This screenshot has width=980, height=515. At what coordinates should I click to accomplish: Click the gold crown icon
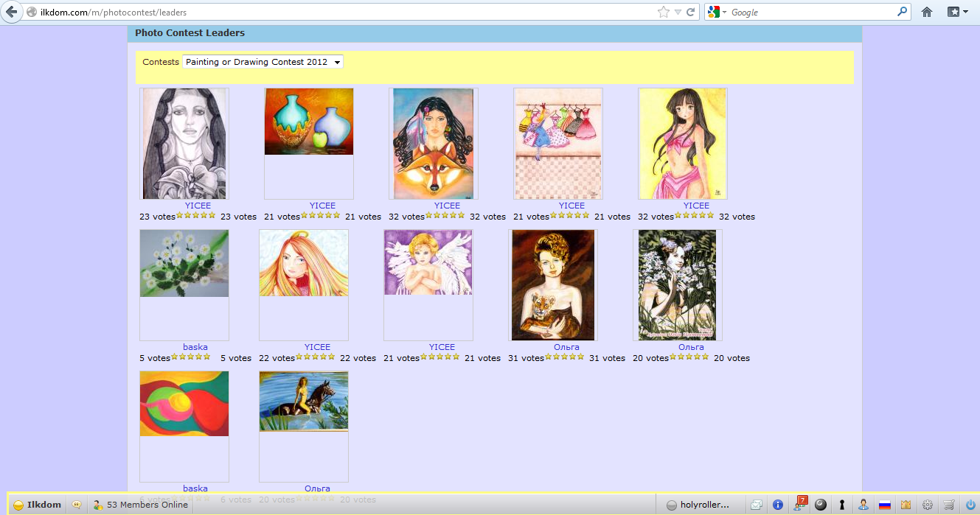pos(906,505)
